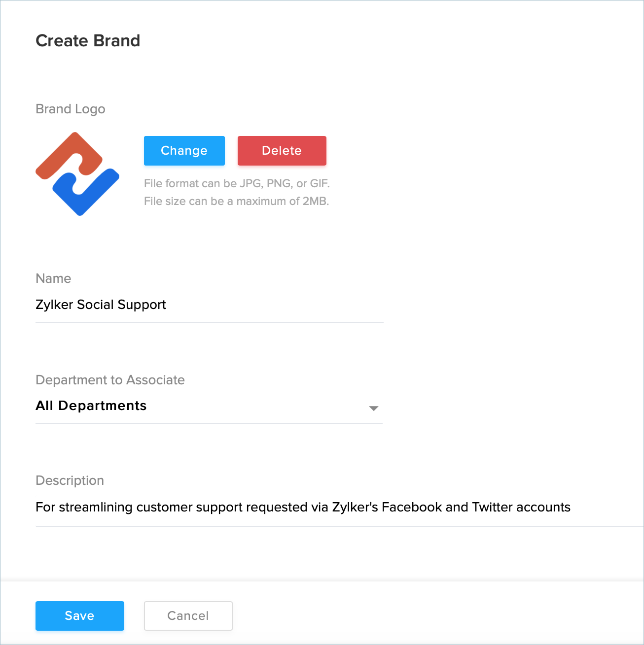Screen dimensions: 644x645
Task: Click the Zylker brand logo image
Action: tap(77, 174)
